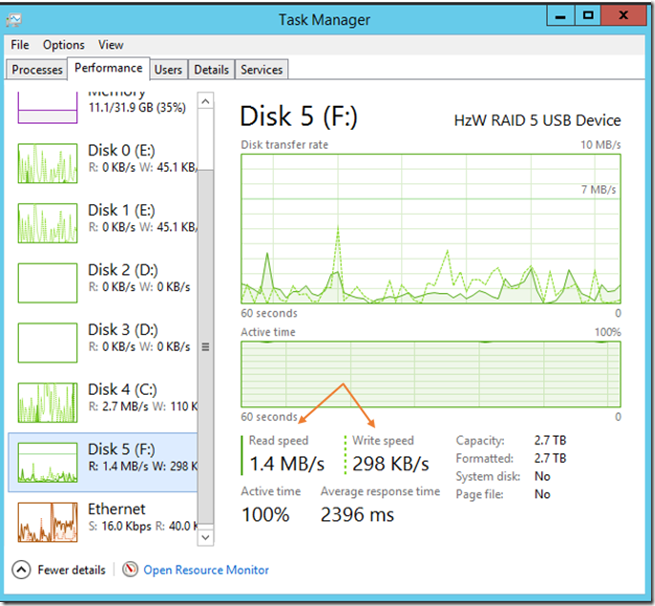655x606 pixels.
Task: Click the Disk 1 (E:) label
Action: pyautogui.click(x=122, y=210)
